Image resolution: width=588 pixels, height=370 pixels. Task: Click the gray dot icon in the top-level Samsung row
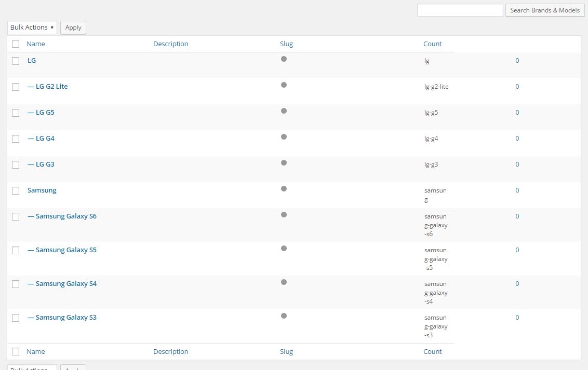[x=284, y=189]
